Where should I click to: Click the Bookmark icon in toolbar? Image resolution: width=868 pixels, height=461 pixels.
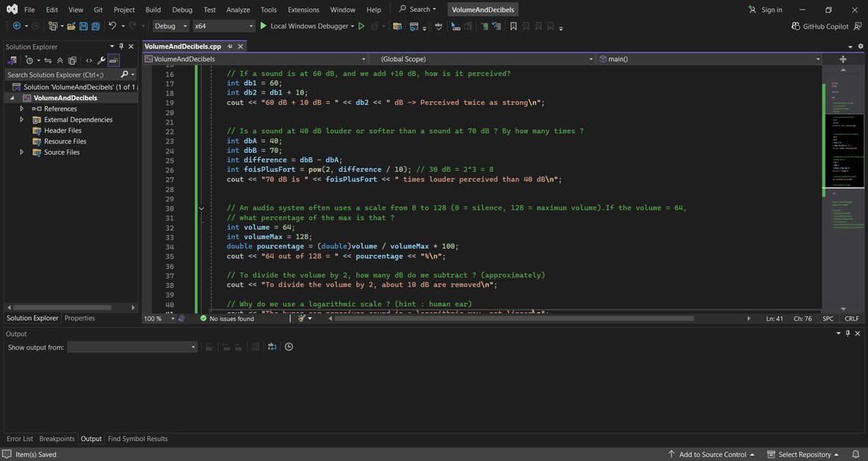point(513,26)
